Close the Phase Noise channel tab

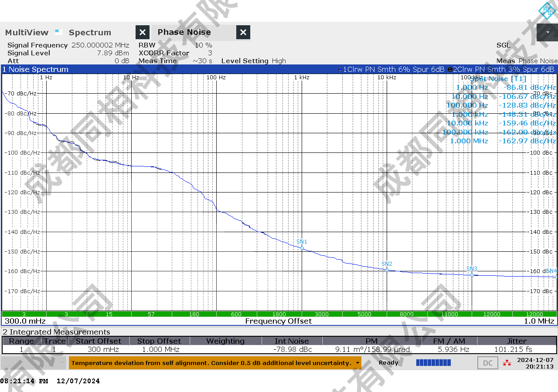click(x=243, y=32)
